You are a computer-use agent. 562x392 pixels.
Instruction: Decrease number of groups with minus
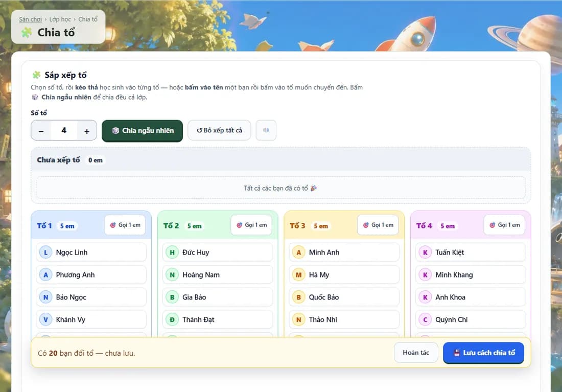pyautogui.click(x=41, y=130)
